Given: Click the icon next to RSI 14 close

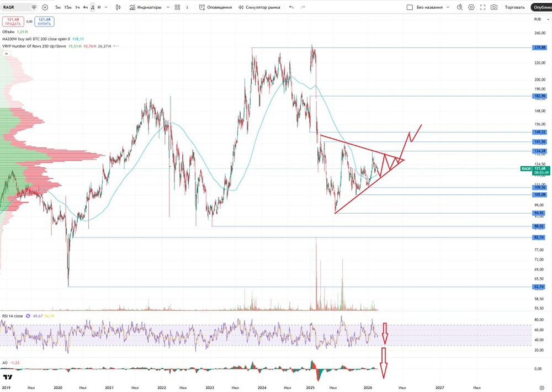Looking at the screenshot, I should [28, 316].
